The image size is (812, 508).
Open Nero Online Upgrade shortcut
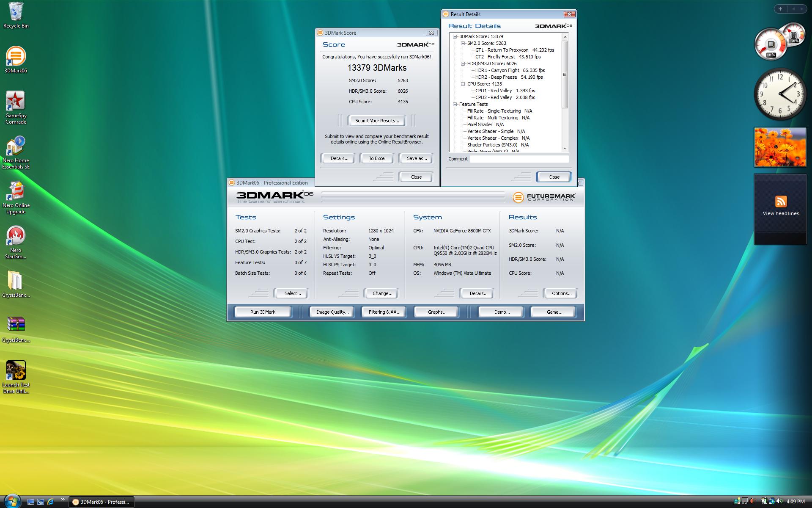coord(16,198)
